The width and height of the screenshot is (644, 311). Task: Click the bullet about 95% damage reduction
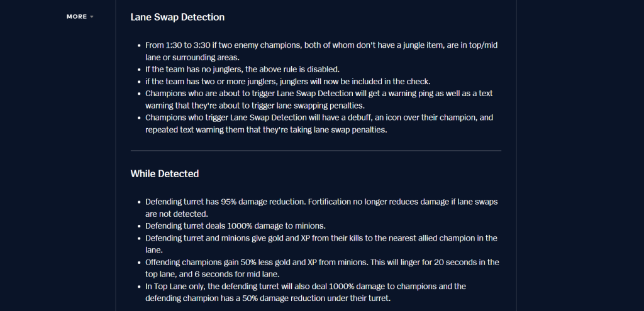321,208
